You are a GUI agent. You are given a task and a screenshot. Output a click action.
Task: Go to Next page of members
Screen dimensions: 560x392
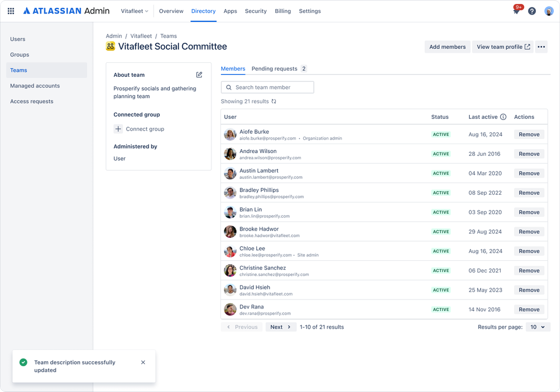point(281,327)
